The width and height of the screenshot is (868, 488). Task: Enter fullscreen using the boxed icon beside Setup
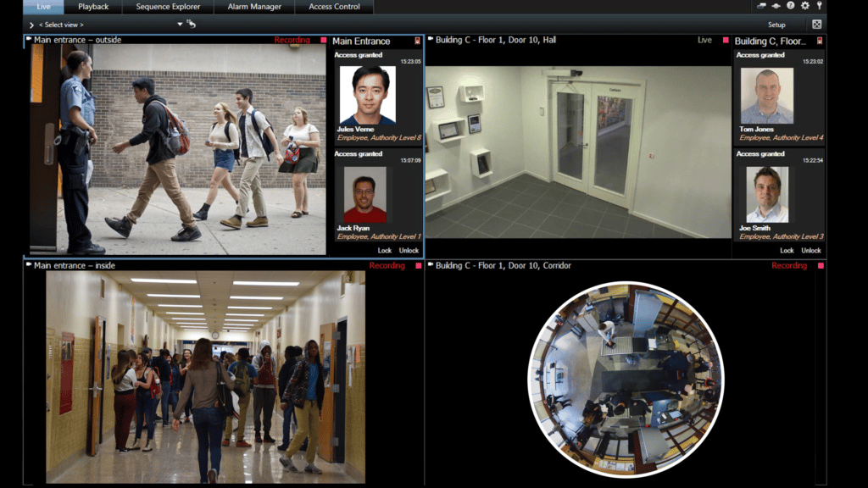[x=816, y=24]
